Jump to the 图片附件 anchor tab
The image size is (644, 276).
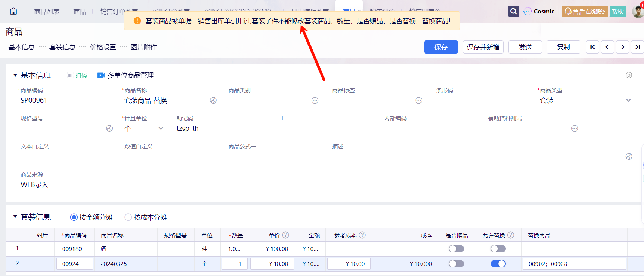[144, 47]
